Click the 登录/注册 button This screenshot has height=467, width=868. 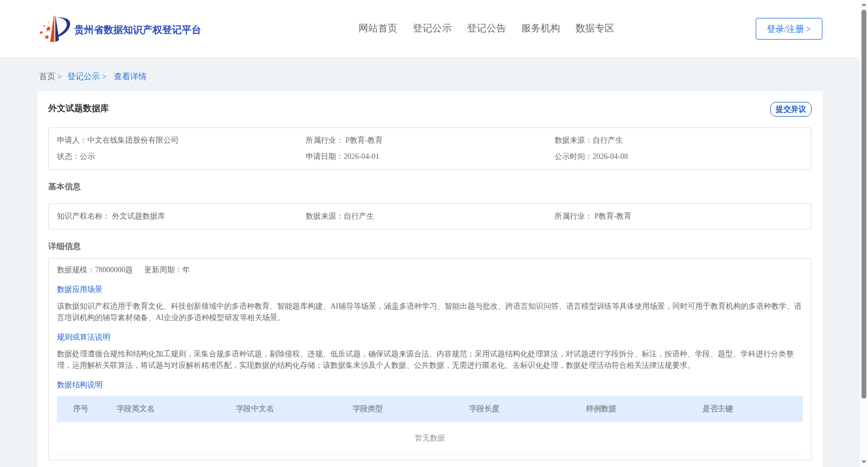tap(789, 29)
